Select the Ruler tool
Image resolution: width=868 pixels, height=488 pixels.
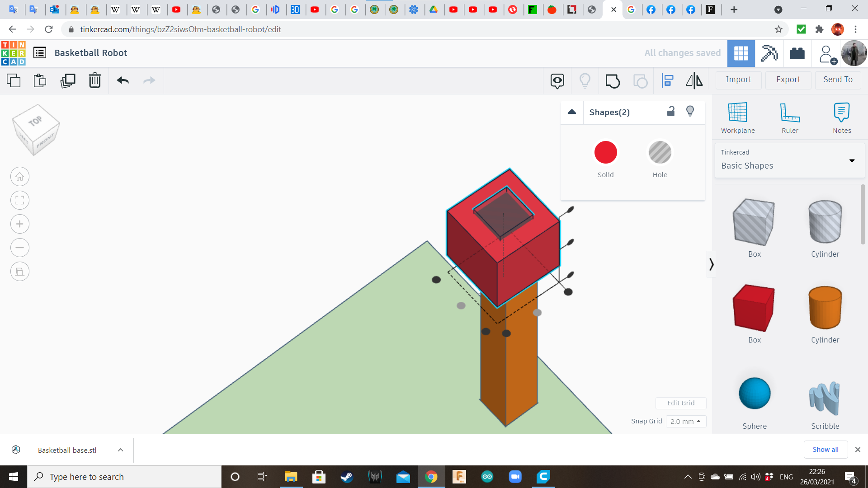(x=790, y=117)
